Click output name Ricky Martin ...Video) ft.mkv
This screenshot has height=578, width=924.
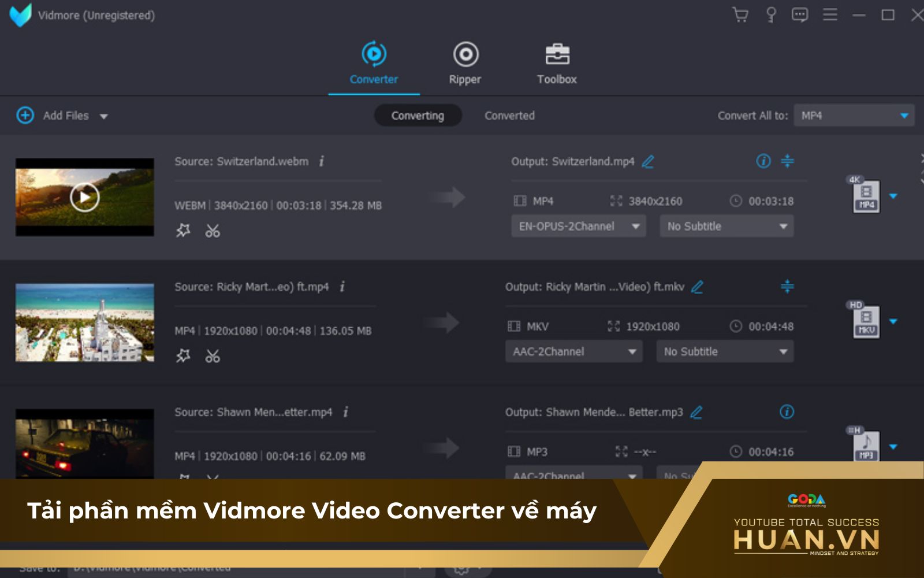pos(615,287)
